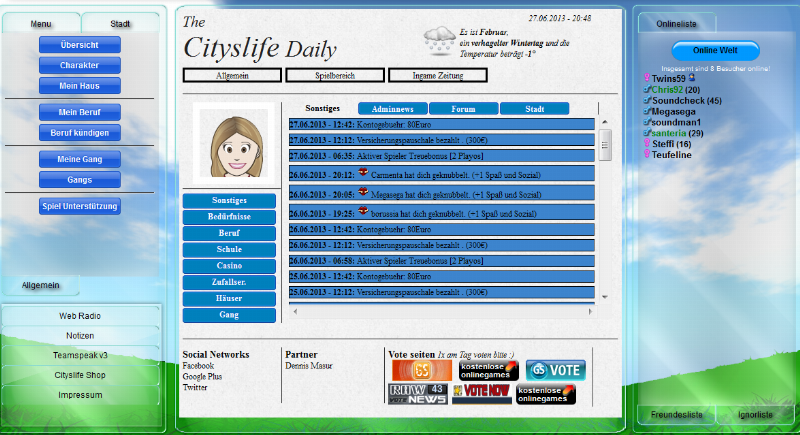The image size is (800, 435).
Task: Open the Menu tab in left sidebar
Action: tap(41, 23)
